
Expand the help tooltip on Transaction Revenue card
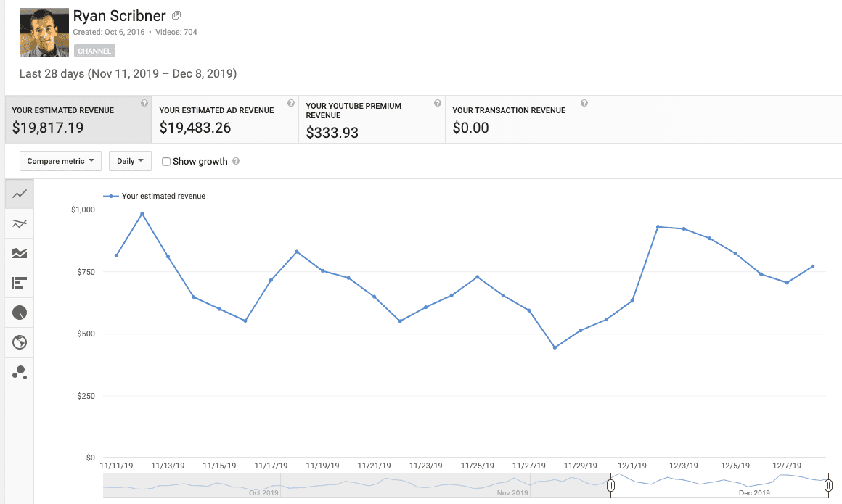coord(584,103)
